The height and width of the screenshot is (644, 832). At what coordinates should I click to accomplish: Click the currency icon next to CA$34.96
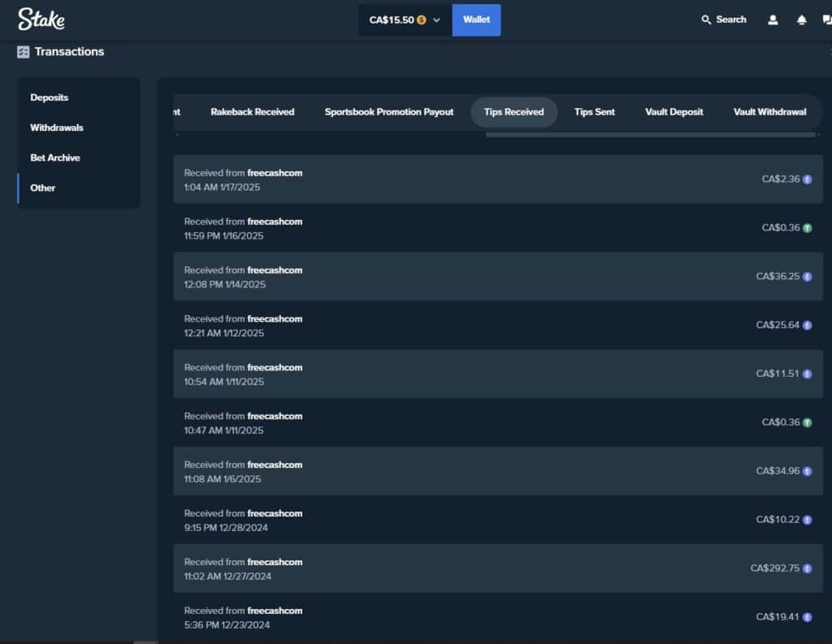pos(807,471)
